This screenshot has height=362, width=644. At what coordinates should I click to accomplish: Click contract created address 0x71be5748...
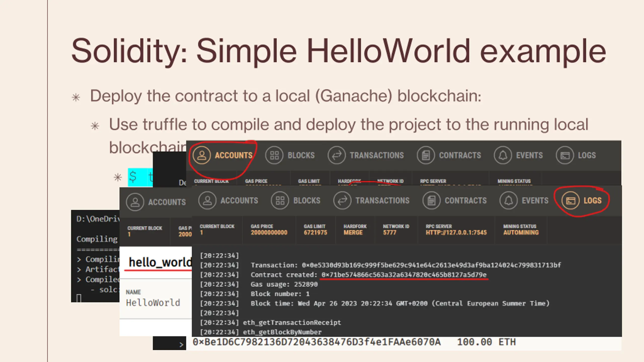[404, 275]
